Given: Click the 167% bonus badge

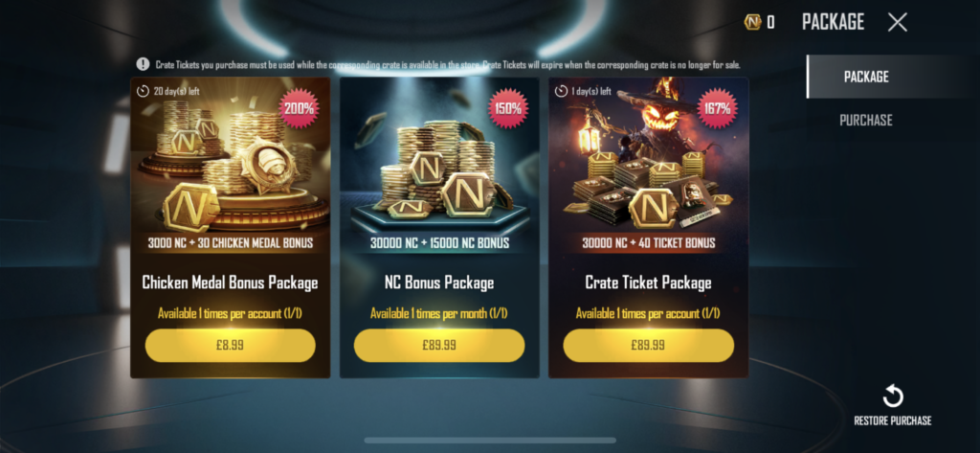Looking at the screenshot, I should pos(717,108).
